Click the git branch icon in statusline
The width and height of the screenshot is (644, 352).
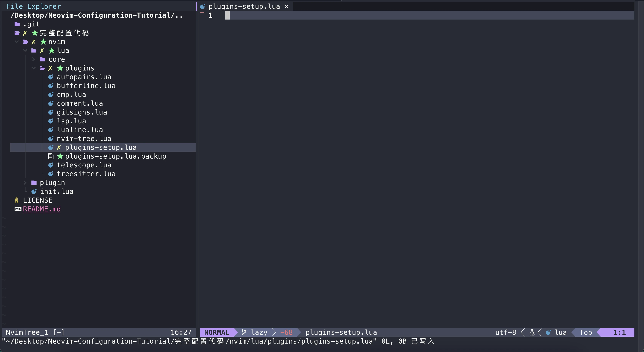pos(244,332)
